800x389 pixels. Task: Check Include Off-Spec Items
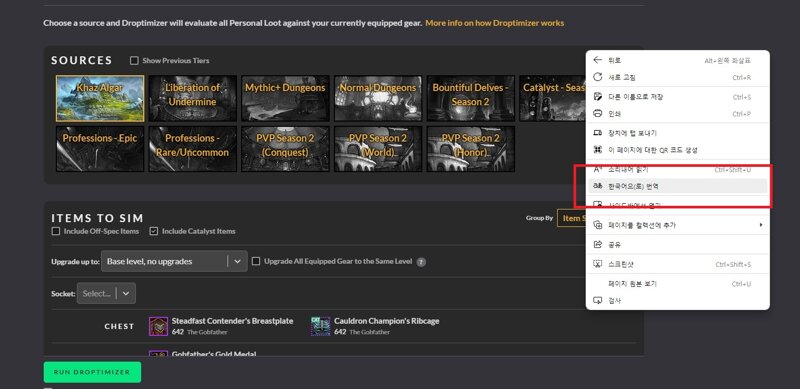click(56, 231)
